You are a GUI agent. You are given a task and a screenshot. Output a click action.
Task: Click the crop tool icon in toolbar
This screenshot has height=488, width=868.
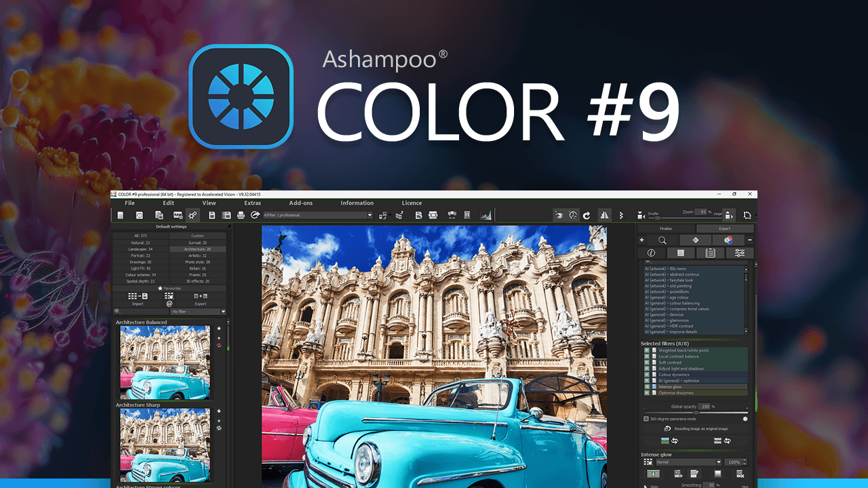click(747, 215)
